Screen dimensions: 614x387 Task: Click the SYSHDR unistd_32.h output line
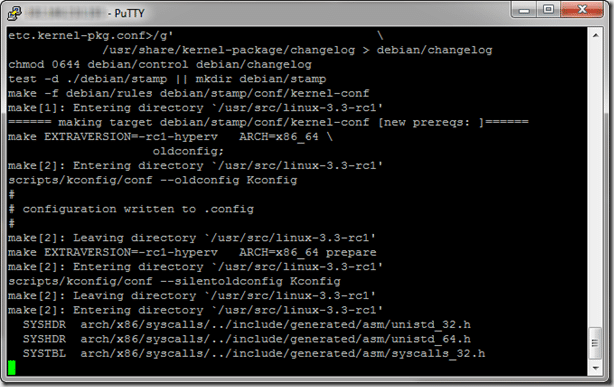pos(247,325)
